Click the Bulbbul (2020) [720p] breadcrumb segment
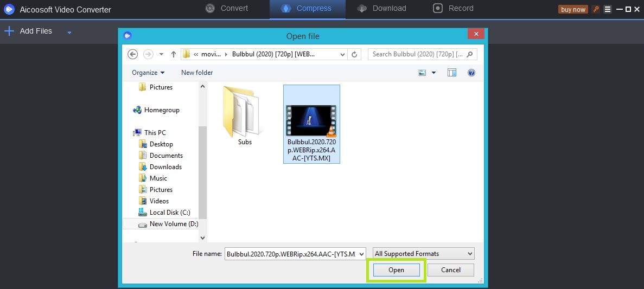The height and width of the screenshot is (289, 644). click(x=273, y=54)
